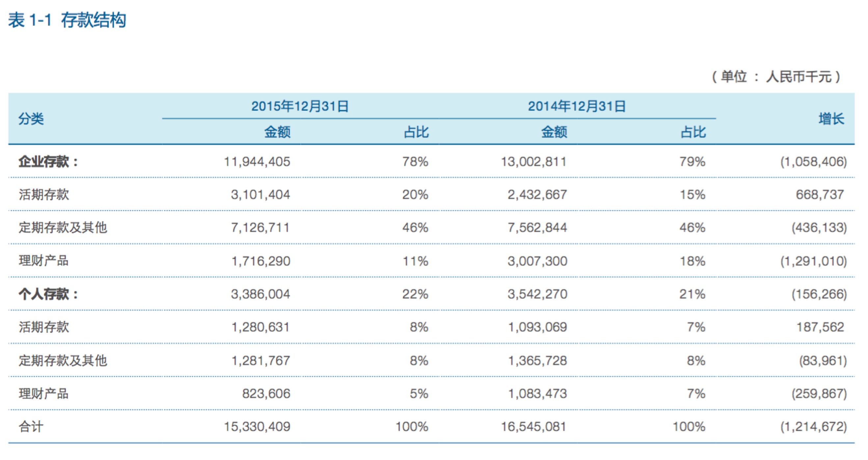Click the 100% cell next to 15,330,409

412,427
